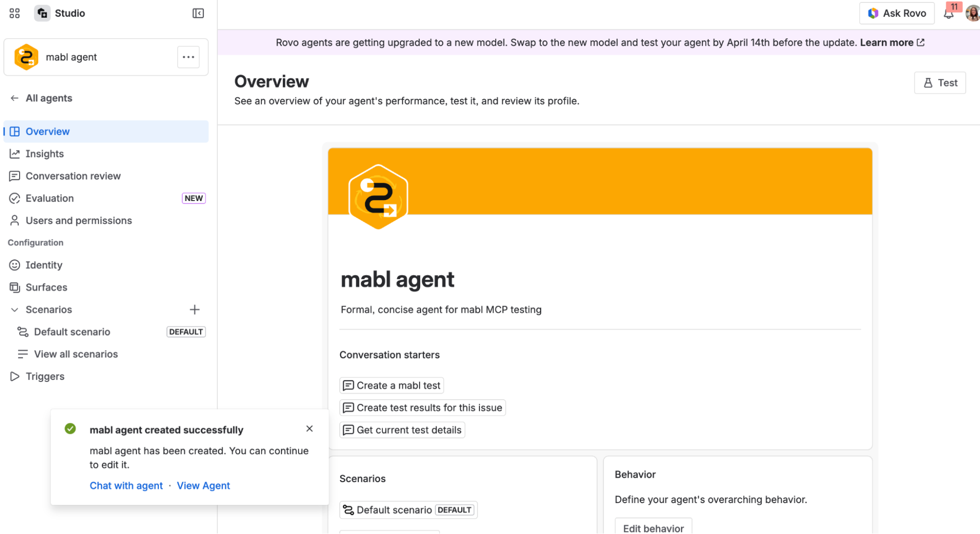Collapse the sidebar with the panel icon
The width and height of the screenshot is (980, 534).
tap(198, 13)
